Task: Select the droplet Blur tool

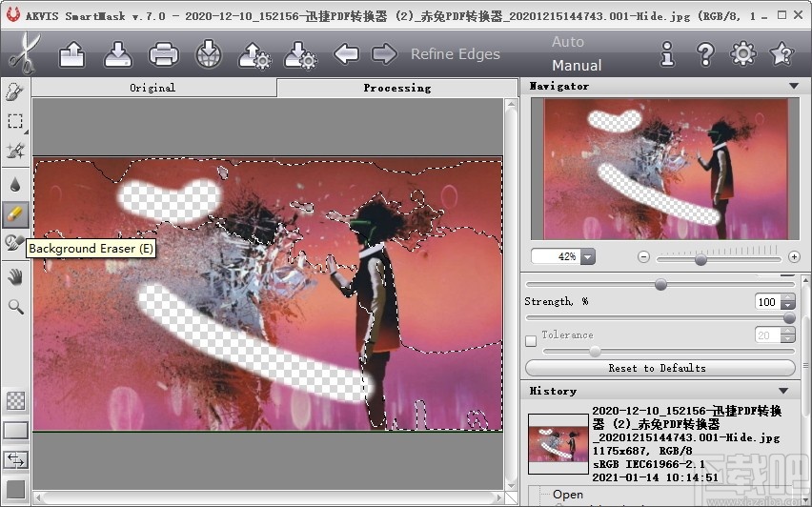Action: pos(15,184)
